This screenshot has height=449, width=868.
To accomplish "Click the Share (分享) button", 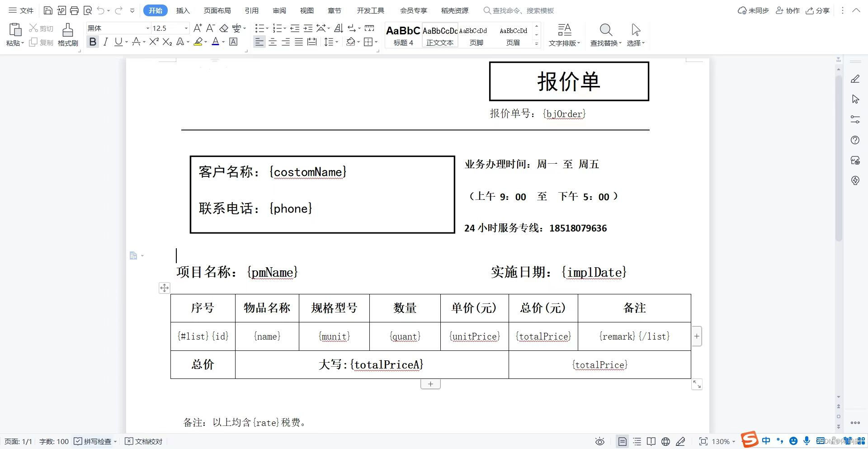I will pos(818,10).
